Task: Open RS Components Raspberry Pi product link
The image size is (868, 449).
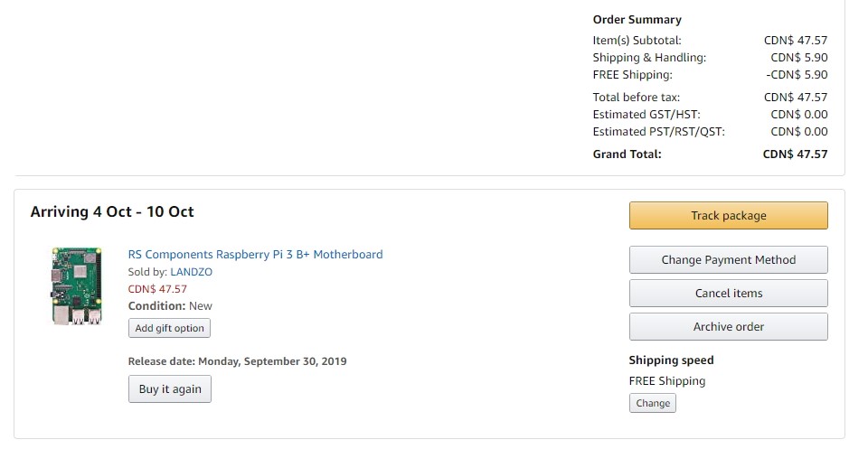Action: [255, 255]
